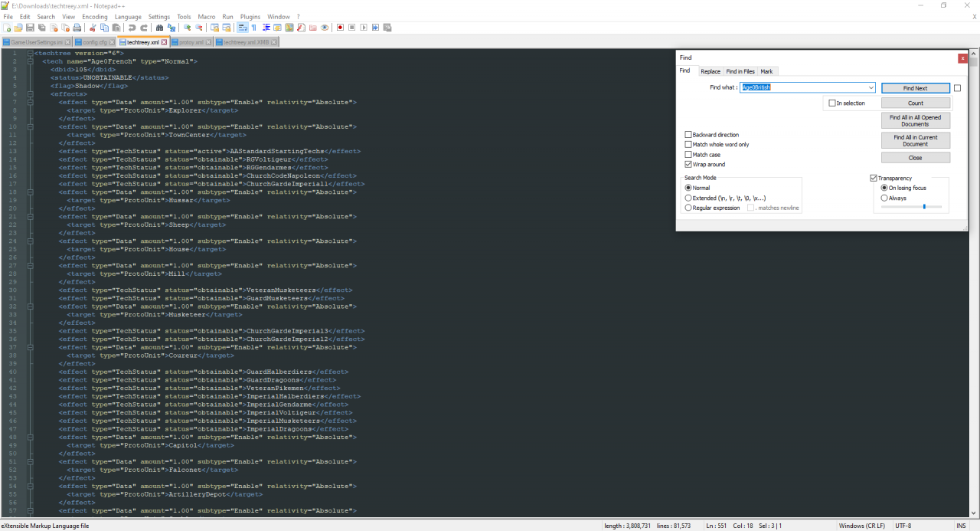This screenshot has height=531, width=980.
Task: Collapse the effects fold marker on line 6
Action: tap(29, 94)
